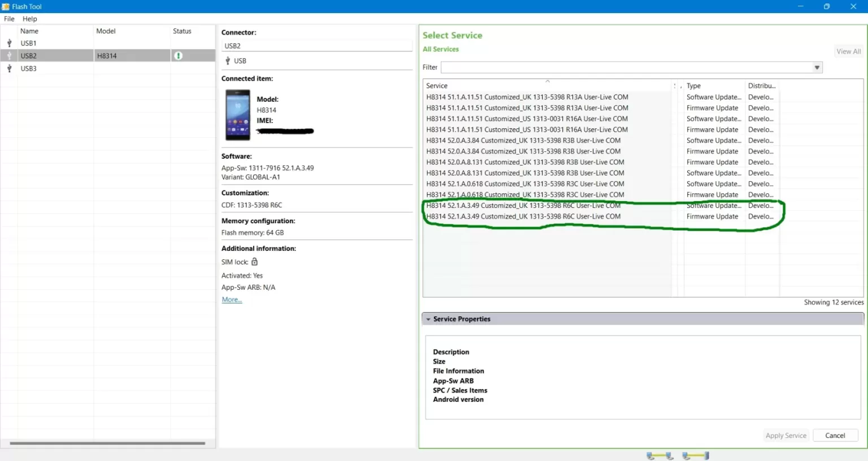
Task: Click the All Services heading
Action: 441,49
